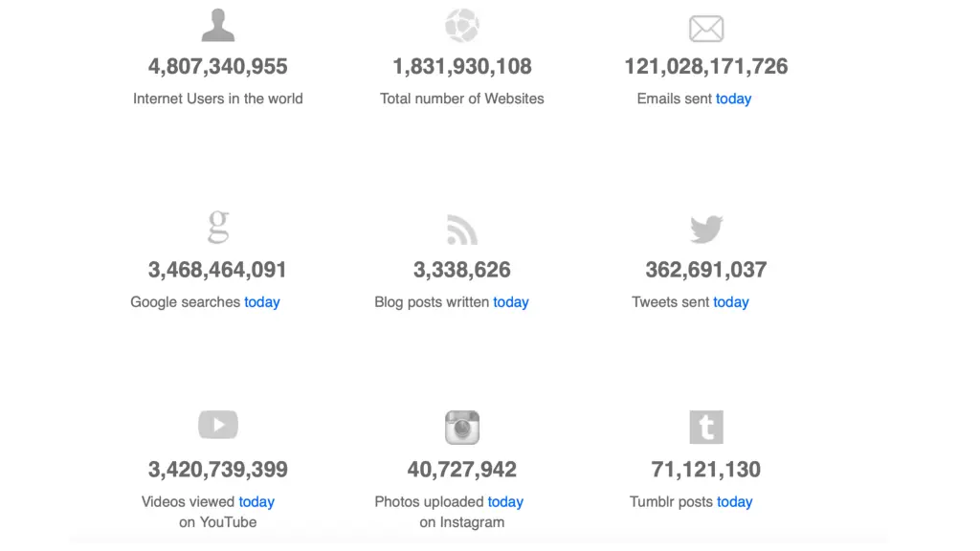Click the Tweets sent counter 362,691,037
The width and height of the screenshot is (980, 551).
706,270
